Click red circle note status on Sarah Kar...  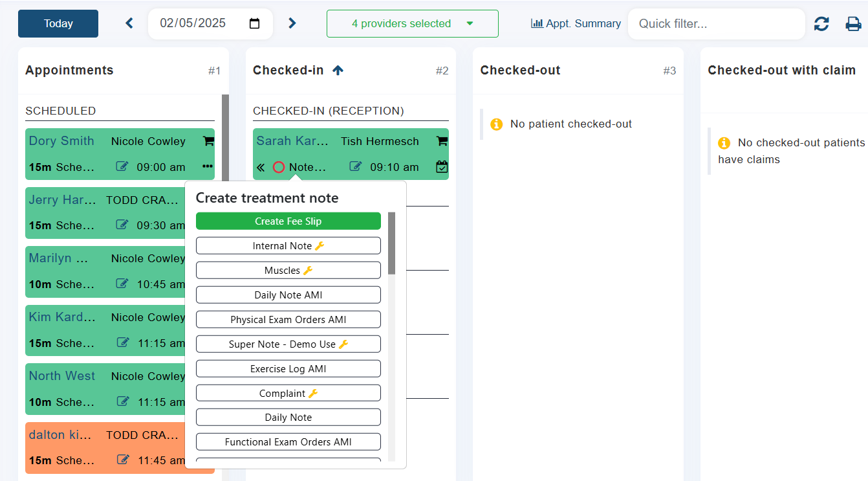[279, 167]
